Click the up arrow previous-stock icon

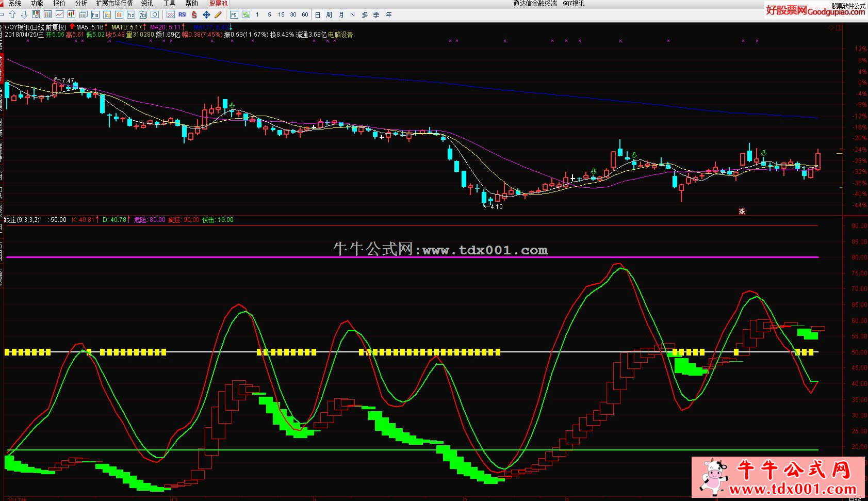point(12,14)
